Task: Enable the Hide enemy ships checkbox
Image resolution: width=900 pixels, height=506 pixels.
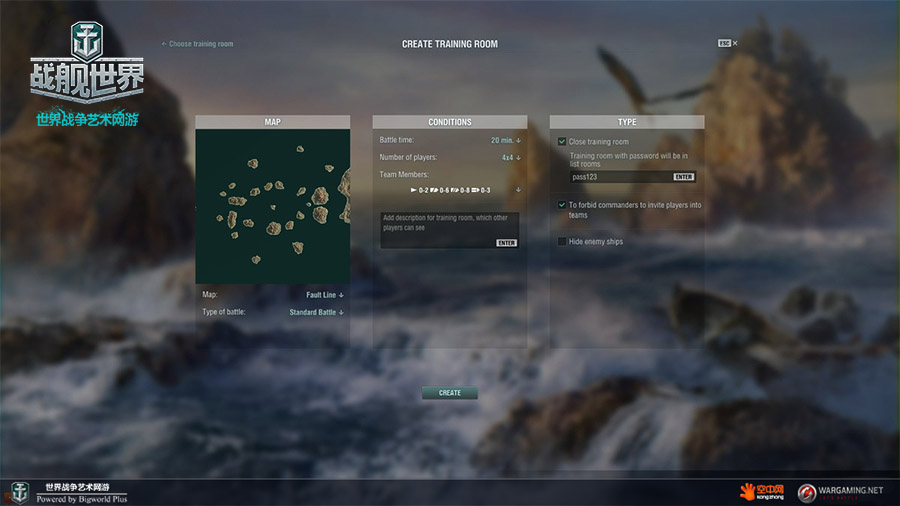Action: pyautogui.click(x=562, y=242)
